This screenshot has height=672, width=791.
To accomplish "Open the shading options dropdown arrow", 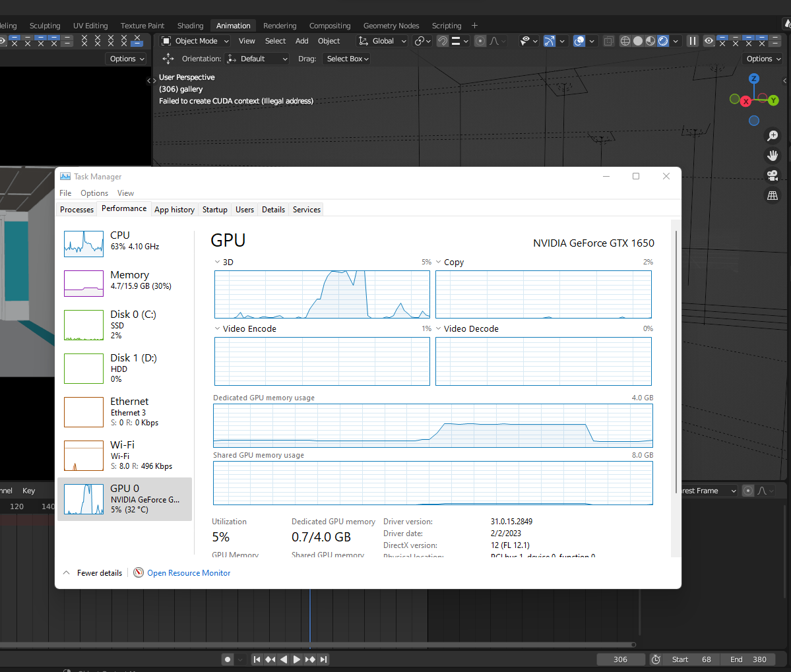I will click(676, 41).
